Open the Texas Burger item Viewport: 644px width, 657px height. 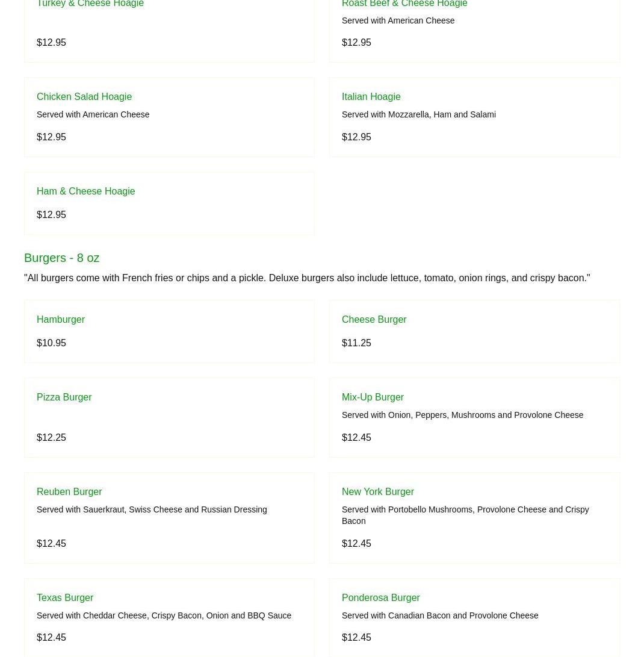[x=65, y=597]
